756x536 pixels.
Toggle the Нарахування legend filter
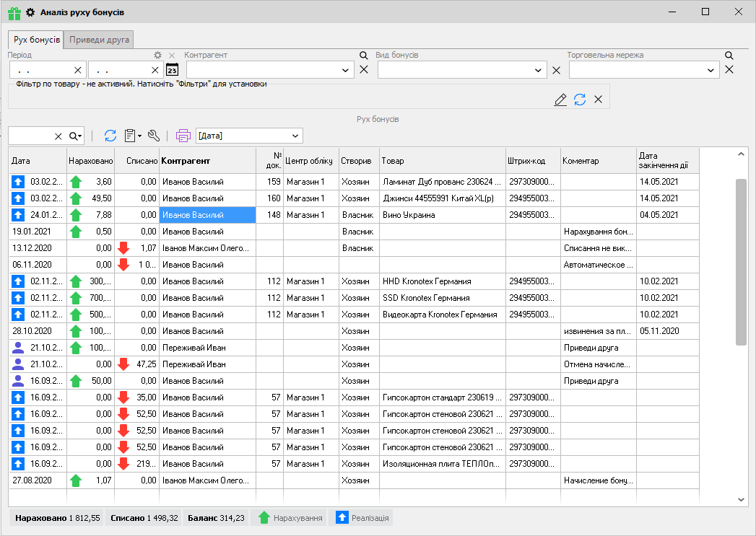click(290, 518)
